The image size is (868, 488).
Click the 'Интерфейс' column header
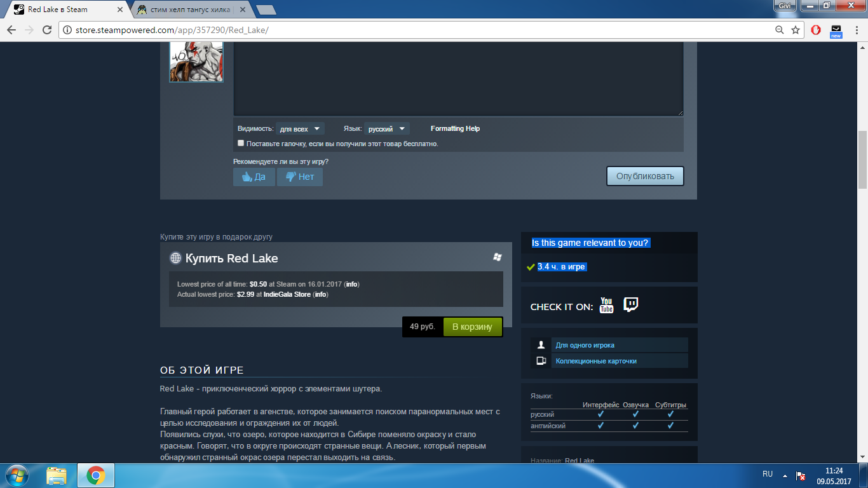click(600, 405)
